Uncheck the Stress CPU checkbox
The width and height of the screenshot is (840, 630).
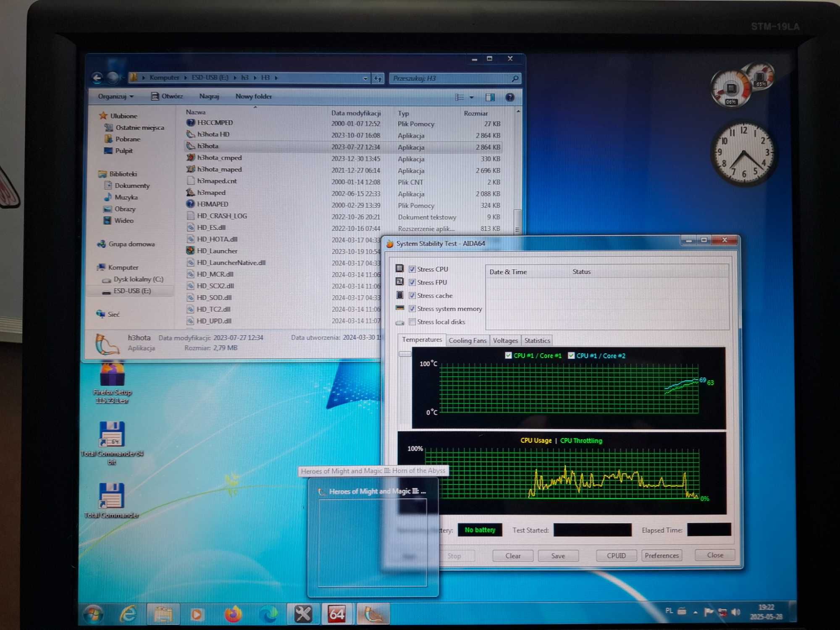coord(412,269)
